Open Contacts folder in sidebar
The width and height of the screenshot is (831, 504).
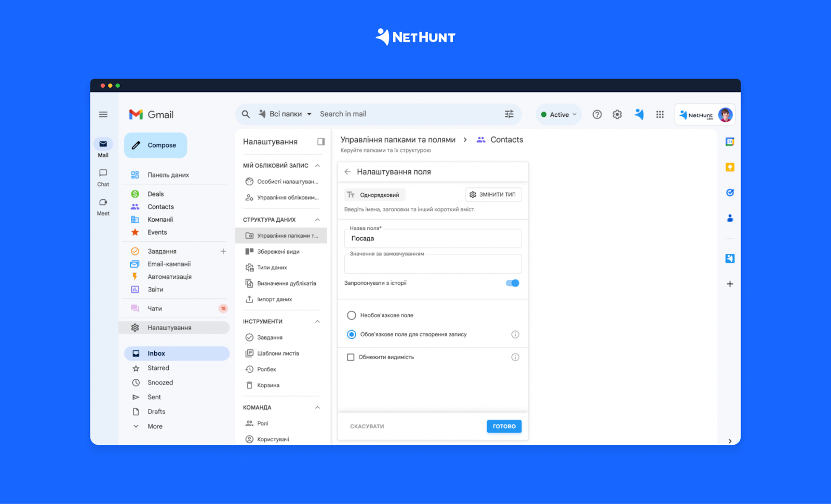(160, 207)
